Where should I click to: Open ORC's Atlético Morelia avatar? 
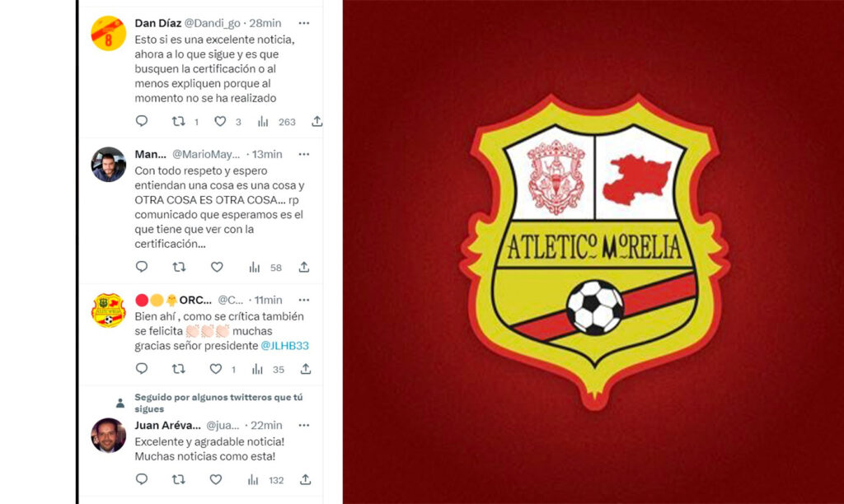[108, 310]
